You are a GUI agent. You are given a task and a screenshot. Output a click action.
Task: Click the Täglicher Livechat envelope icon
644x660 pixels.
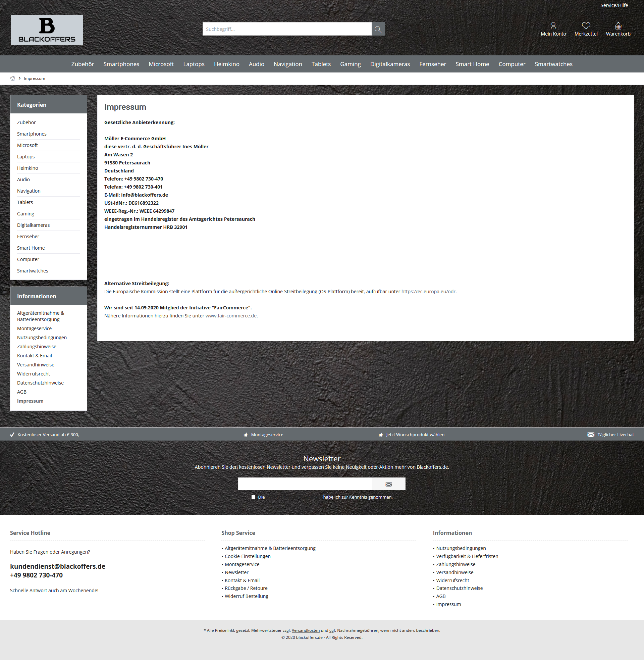tap(591, 435)
